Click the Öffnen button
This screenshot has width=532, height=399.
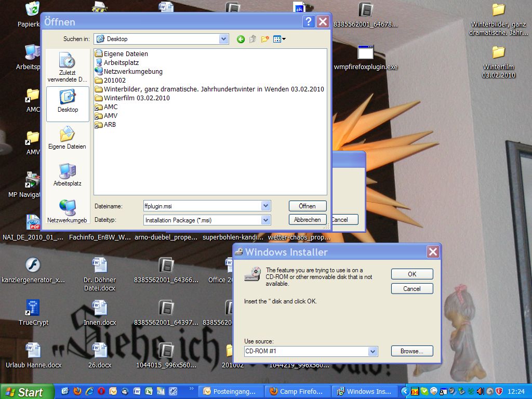(x=308, y=206)
